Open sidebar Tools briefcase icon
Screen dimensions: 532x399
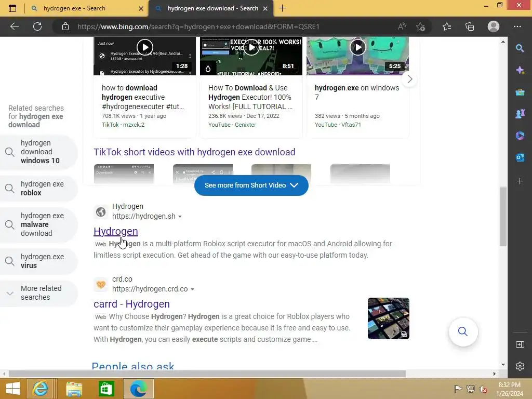(x=520, y=92)
